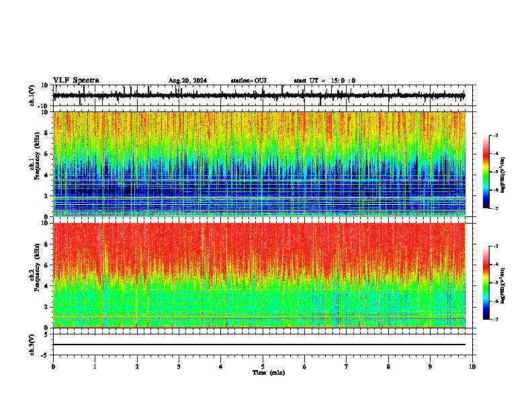Click the "7" tick on Time axis
The image size is (532, 411).
click(x=347, y=367)
